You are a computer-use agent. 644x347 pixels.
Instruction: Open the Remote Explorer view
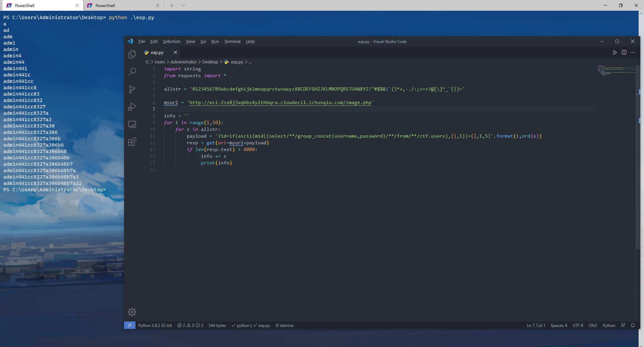(x=132, y=124)
